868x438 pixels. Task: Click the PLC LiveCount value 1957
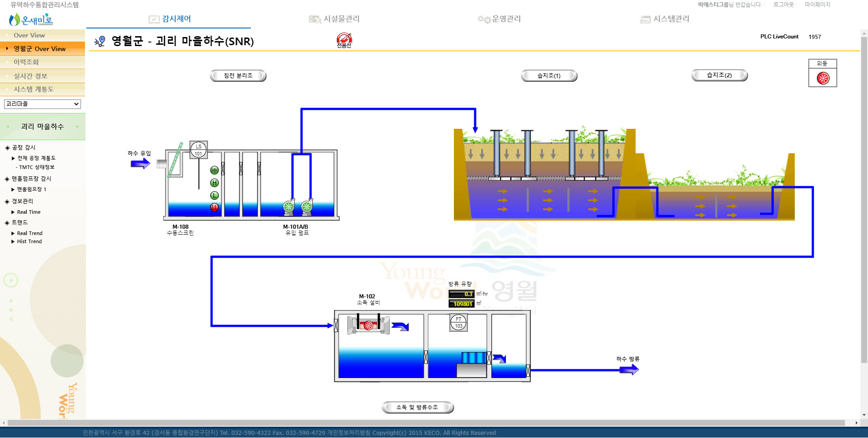pos(815,37)
